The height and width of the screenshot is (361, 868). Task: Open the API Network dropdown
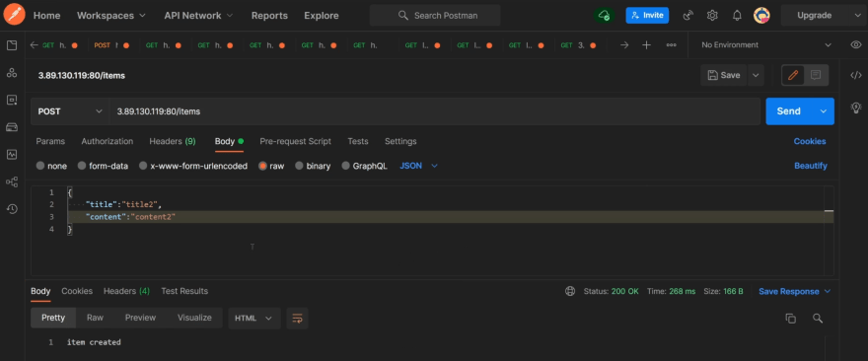(198, 16)
